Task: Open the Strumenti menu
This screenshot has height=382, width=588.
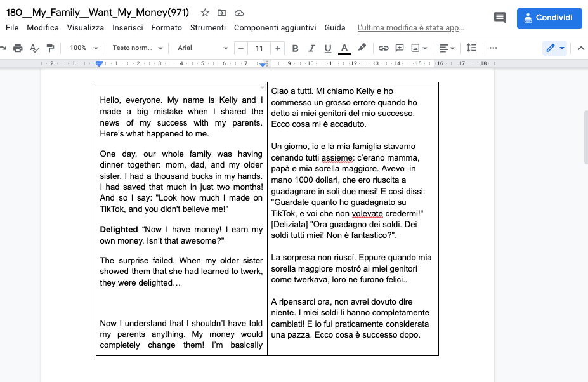Action: click(207, 28)
